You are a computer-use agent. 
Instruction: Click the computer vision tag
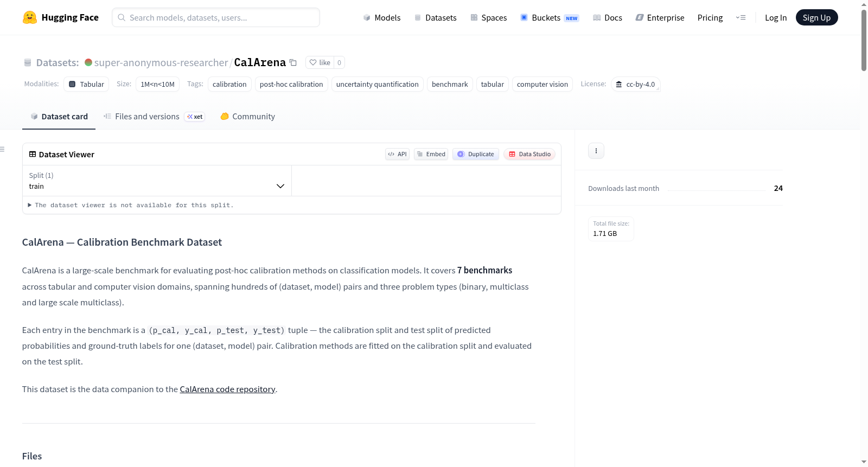coord(542,84)
